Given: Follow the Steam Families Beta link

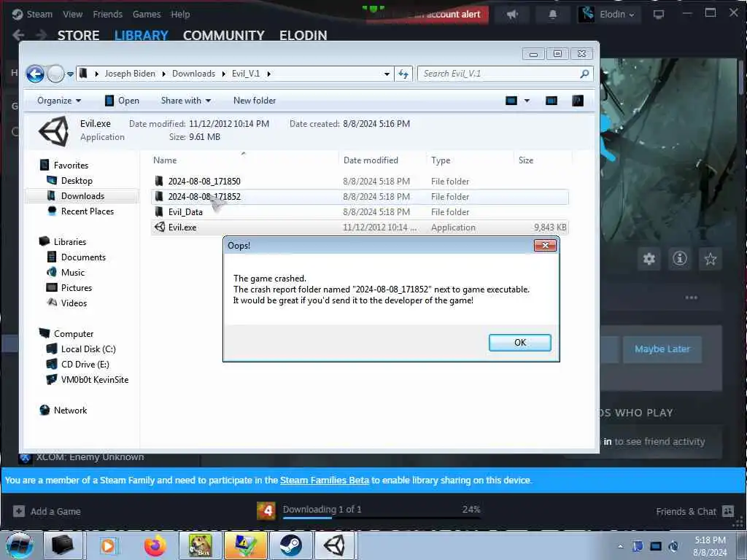Looking at the screenshot, I should click(x=325, y=481).
